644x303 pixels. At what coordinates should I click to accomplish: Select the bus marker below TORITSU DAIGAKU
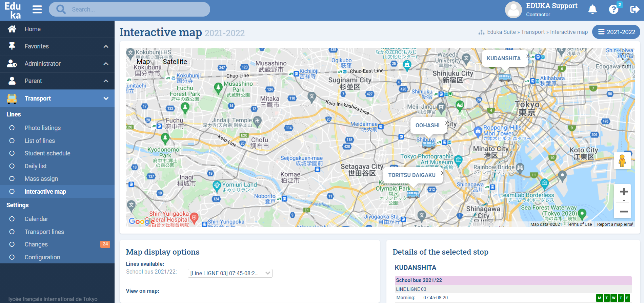click(x=413, y=195)
